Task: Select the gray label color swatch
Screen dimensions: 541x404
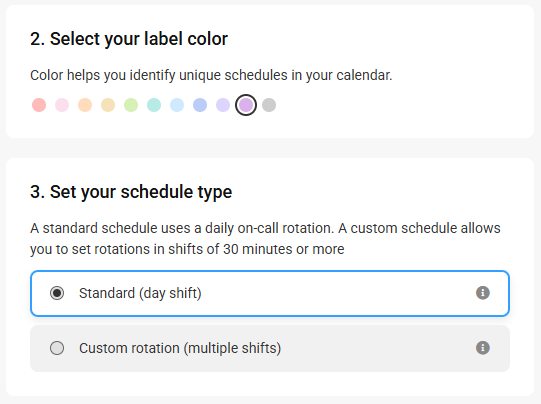Action: coord(269,105)
